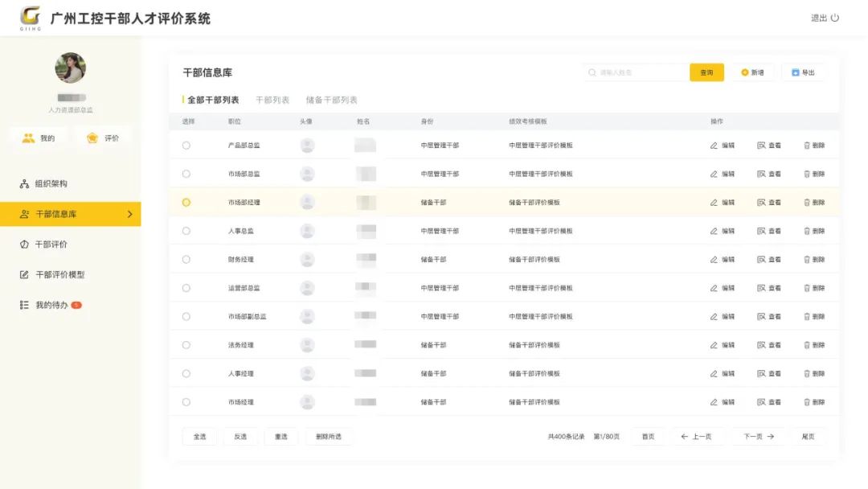Viewport: 868px width, 489px height.
Task: Click the yellow 查询 button
Action: (706, 72)
